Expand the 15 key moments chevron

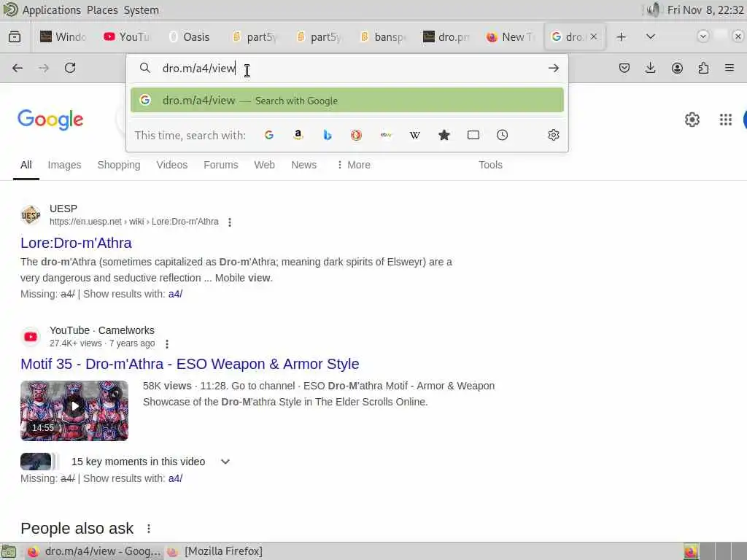[x=225, y=462]
